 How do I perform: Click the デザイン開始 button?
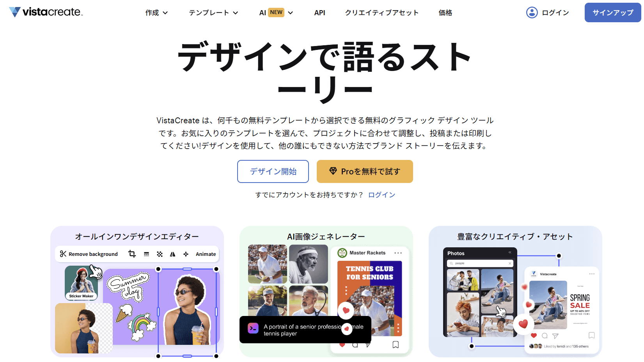[273, 171]
